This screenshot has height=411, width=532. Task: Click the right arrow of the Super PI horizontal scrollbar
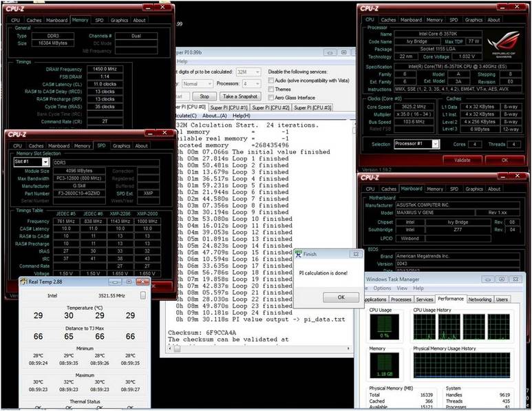click(348, 348)
